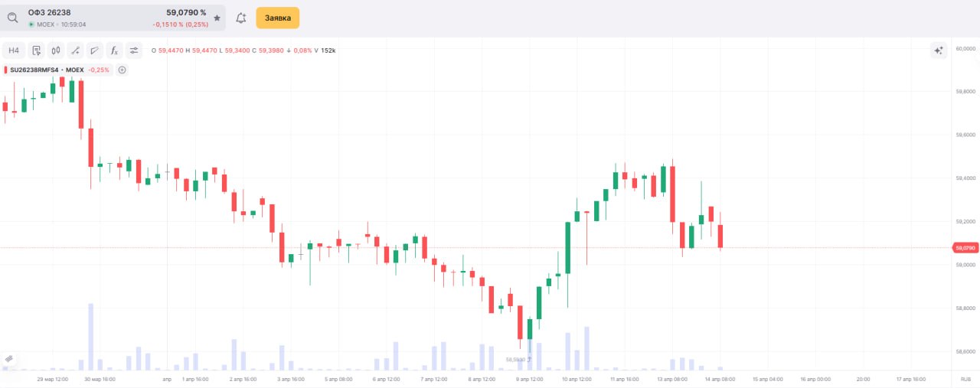980x388 pixels.
Task: Click the AI sparkle icon on chart
Action: click(x=939, y=51)
